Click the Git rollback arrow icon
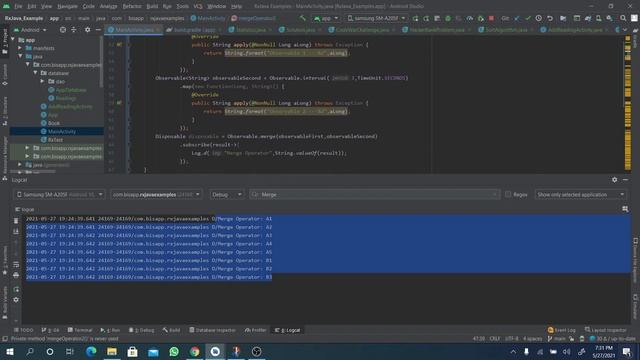 point(550,18)
